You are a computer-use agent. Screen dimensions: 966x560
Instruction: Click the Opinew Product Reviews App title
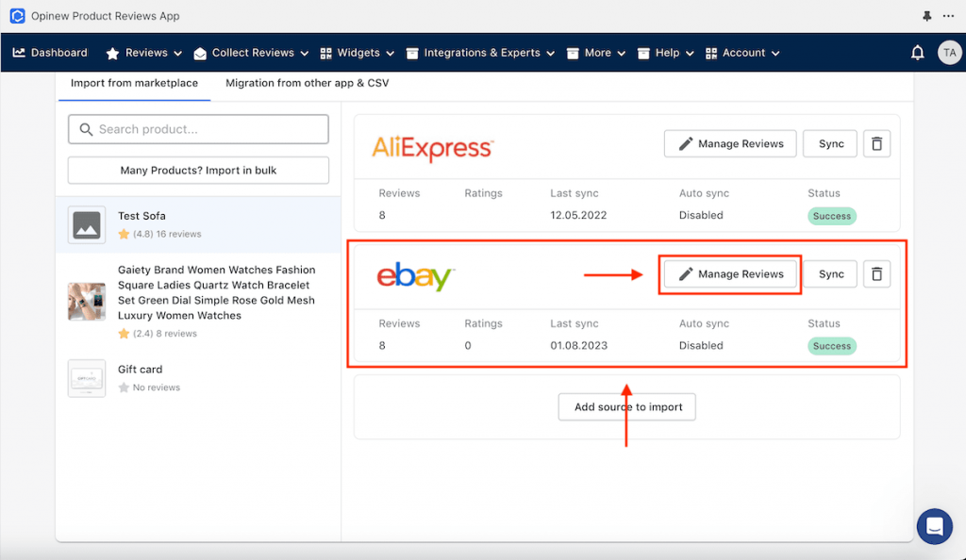click(106, 16)
